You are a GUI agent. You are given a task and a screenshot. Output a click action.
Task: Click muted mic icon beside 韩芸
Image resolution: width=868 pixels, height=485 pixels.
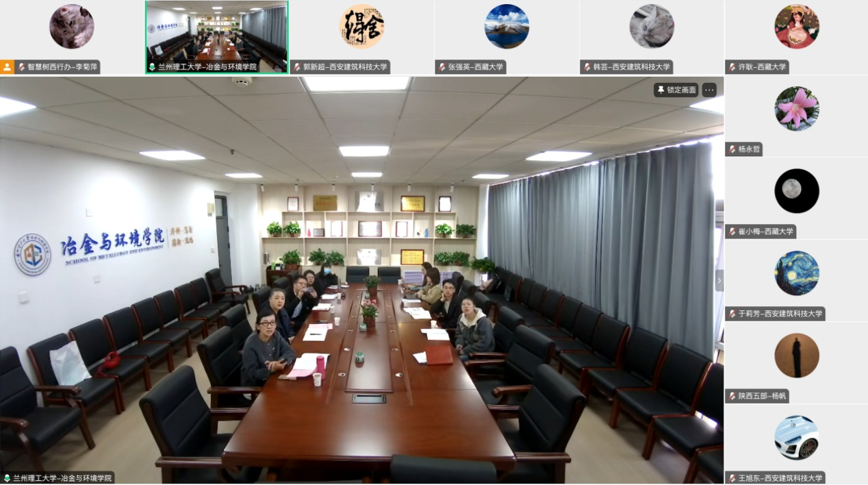tap(587, 67)
